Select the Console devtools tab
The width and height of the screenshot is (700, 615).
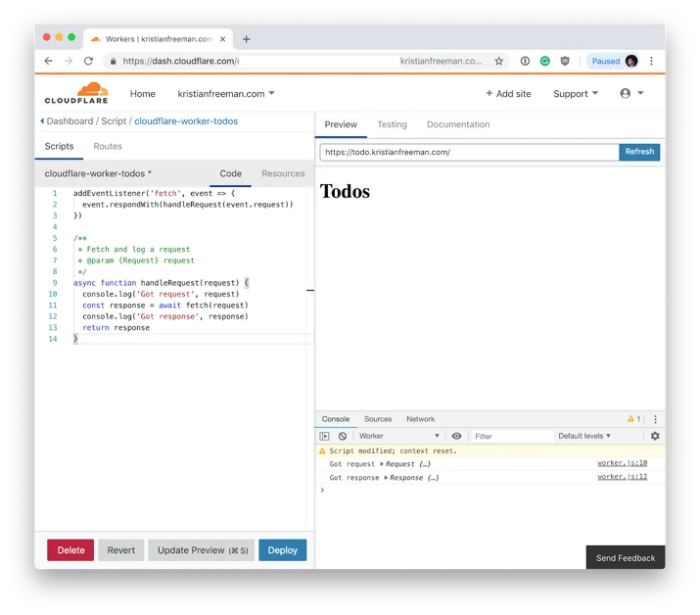(x=335, y=419)
